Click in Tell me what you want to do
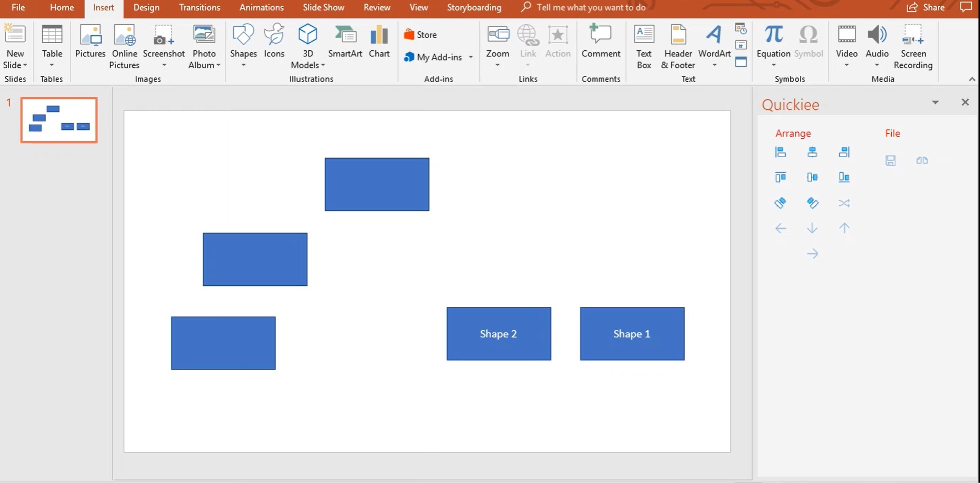The image size is (980, 484). coord(591,8)
